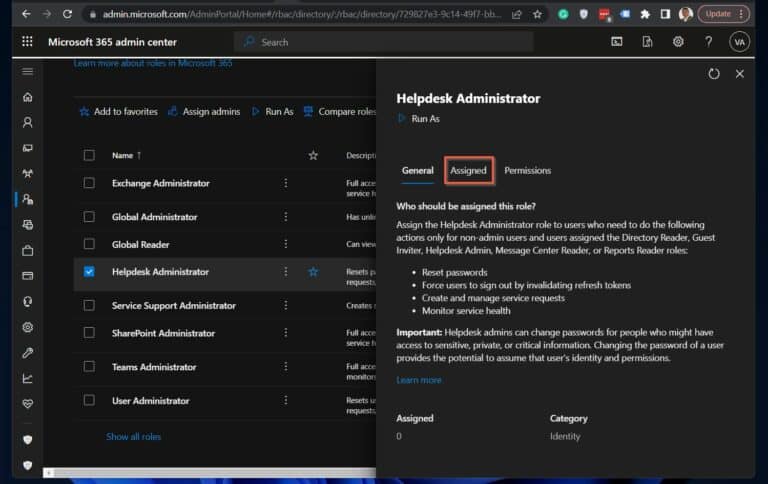Uncheck Helpdesk Administrator row checkbox
The width and height of the screenshot is (768, 484).
click(89, 272)
